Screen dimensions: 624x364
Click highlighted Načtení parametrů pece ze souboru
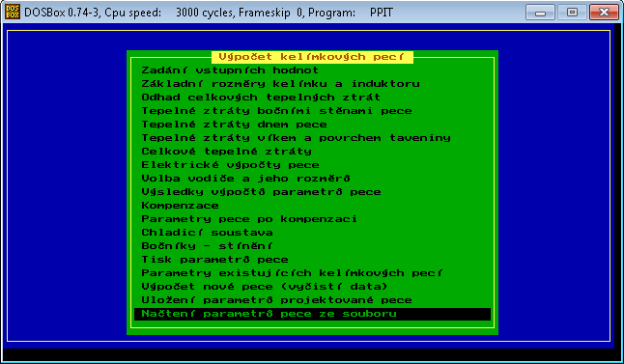312,314
